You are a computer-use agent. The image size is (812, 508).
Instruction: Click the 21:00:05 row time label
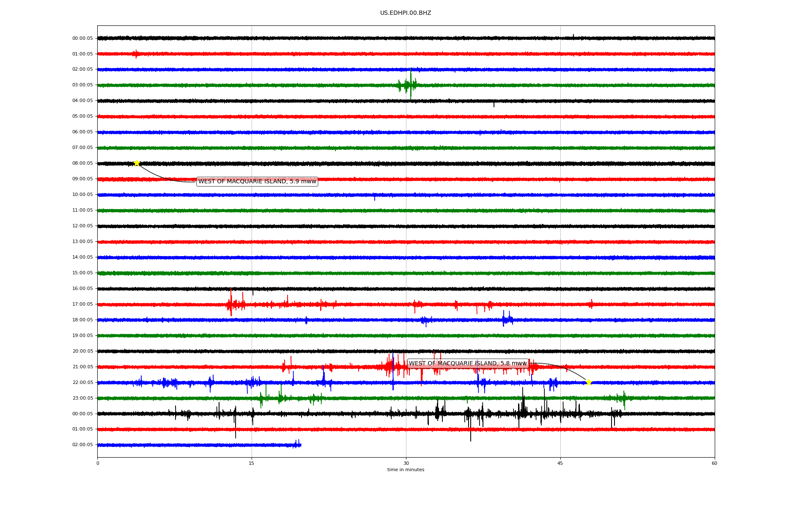click(82, 367)
